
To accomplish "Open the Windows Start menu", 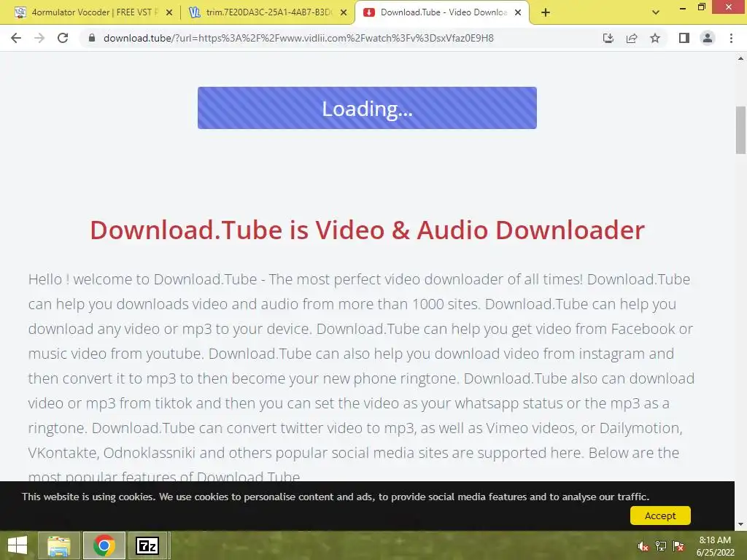I will click(18, 545).
